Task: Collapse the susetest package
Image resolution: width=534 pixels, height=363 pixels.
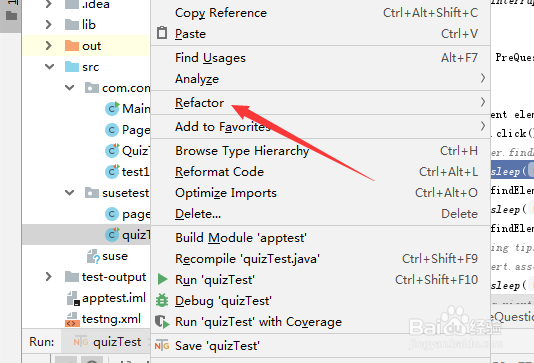Action: coord(70,193)
